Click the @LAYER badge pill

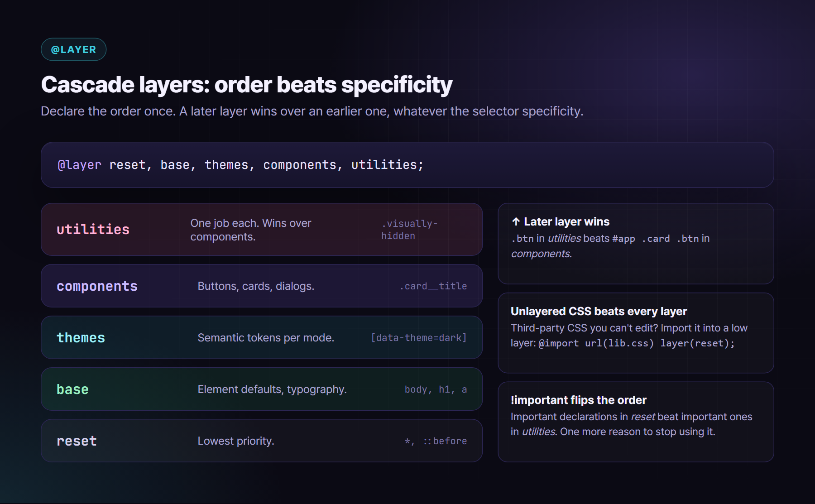coord(73,49)
